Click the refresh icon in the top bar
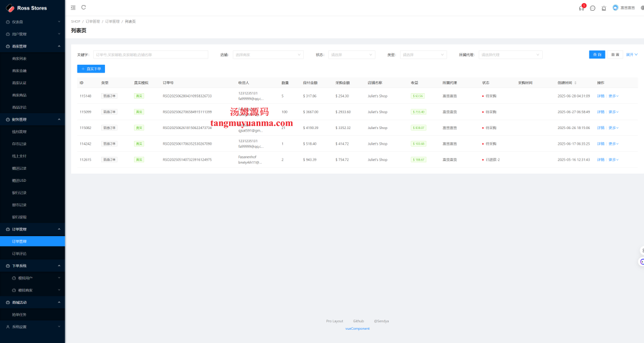644x343 pixels. [x=84, y=8]
